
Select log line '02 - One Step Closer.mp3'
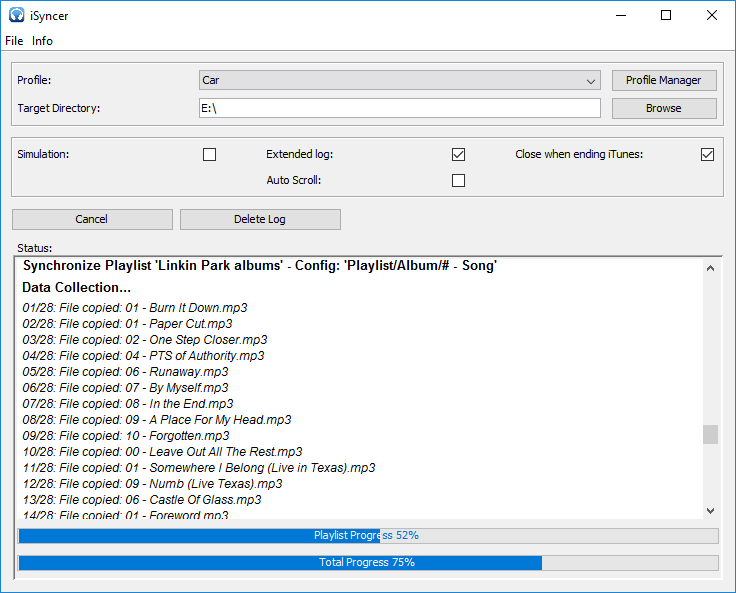[x=145, y=340]
